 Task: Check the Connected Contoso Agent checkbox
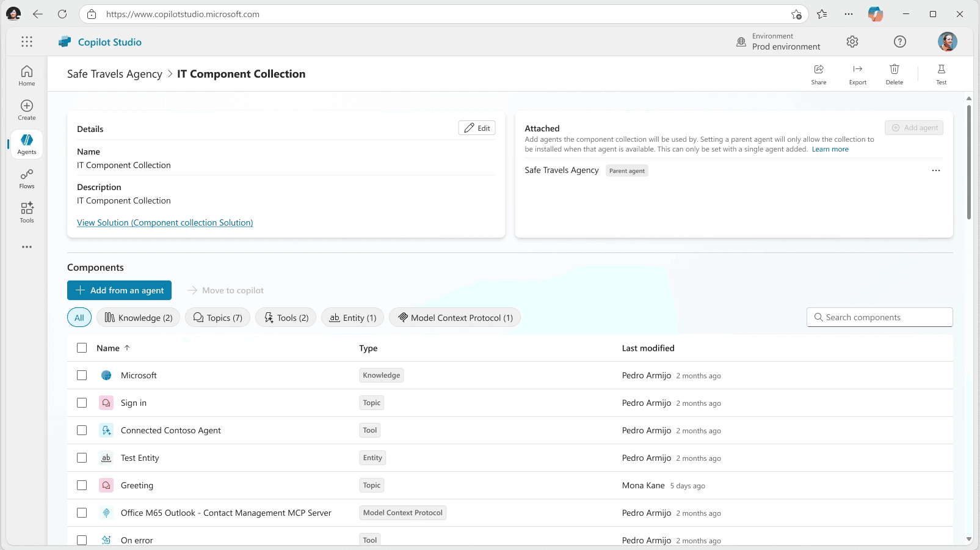[x=82, y=430]
